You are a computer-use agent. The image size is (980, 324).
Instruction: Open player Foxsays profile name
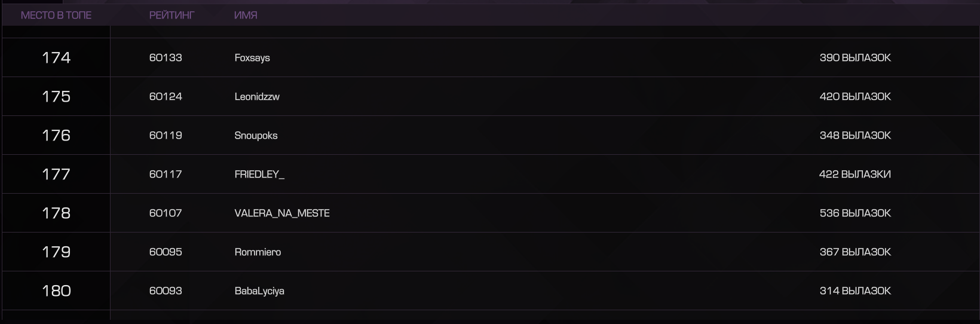pyautogui.click(x=252, y=58)
